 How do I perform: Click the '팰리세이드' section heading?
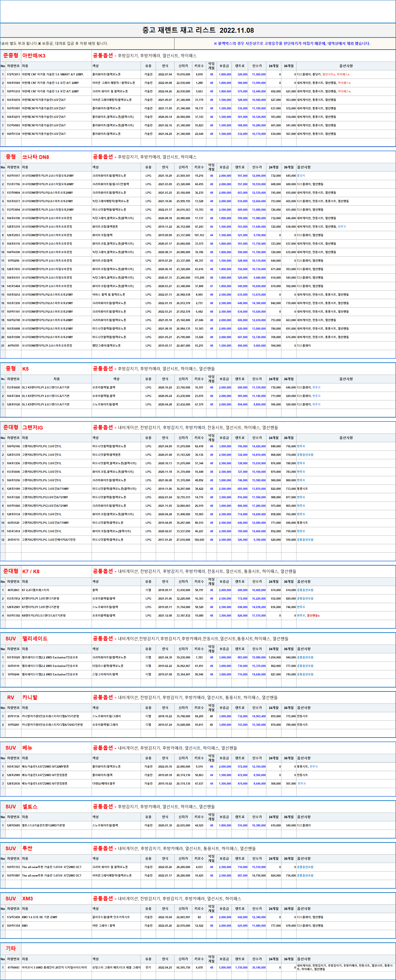tap(35, 639)
